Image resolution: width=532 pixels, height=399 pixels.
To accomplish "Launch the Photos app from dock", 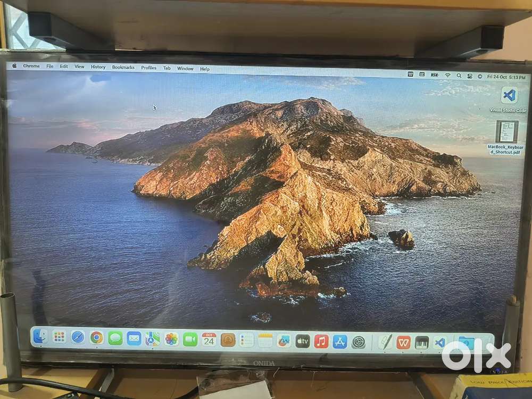I will pyautogui.click(x=171, y=339).
